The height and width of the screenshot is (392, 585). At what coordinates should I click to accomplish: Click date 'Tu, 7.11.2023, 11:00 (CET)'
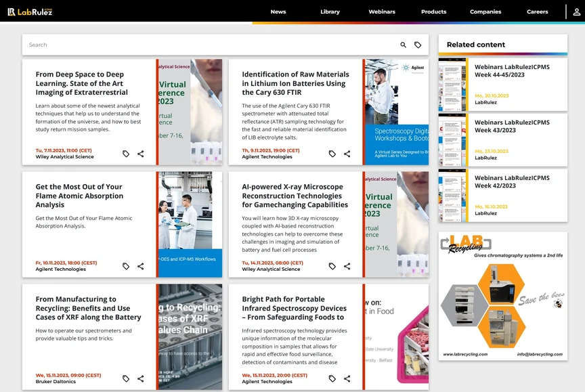(64, 151)
